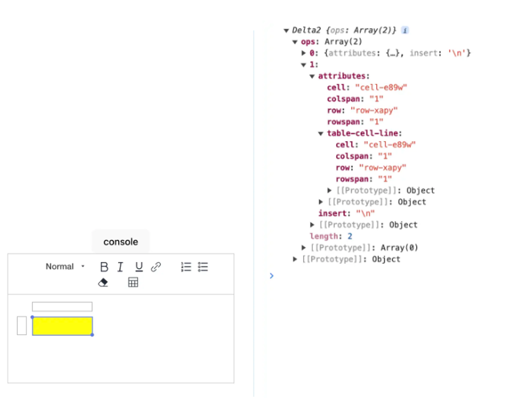Viewport: 532px width, 398px height.
Task: Click the insert value "\n" in entry 1
Action: click(365, 214)
